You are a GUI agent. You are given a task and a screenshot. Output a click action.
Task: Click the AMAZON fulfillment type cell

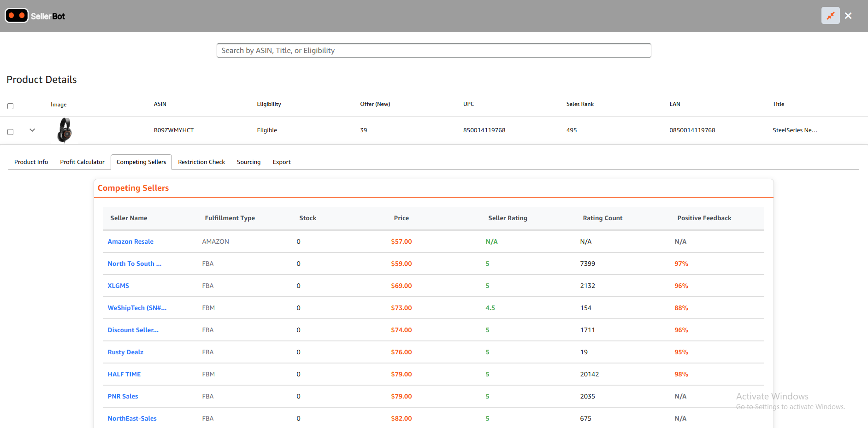pyautogui.click(x=215, y=241)
